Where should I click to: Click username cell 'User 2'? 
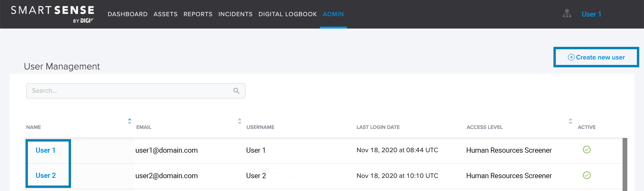click(256, 176)
